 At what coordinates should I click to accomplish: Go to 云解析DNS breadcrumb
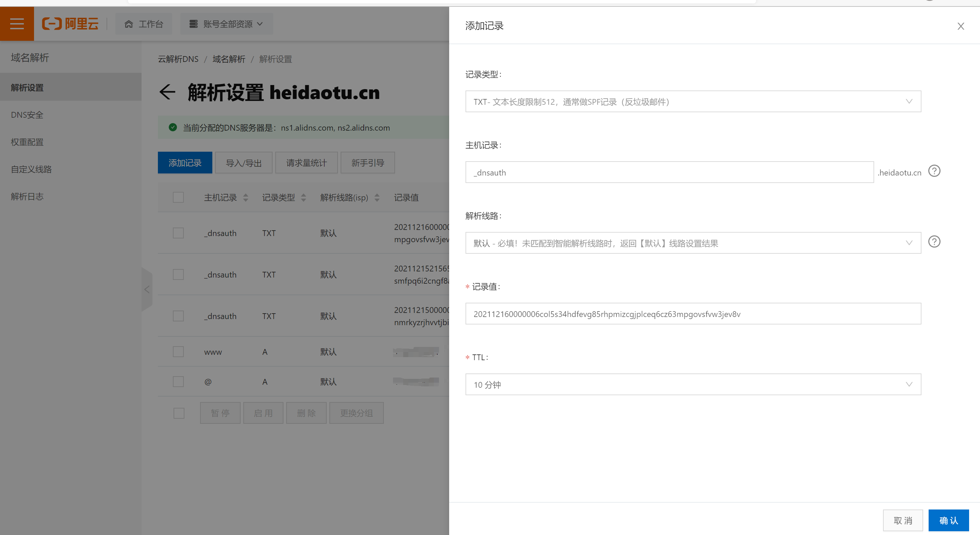178,59
